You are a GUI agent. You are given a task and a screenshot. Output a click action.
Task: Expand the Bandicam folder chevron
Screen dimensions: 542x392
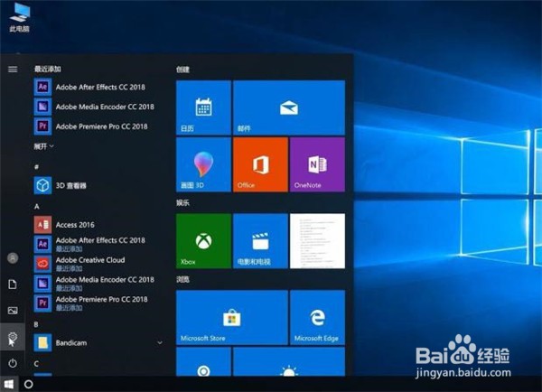point(160,343)
